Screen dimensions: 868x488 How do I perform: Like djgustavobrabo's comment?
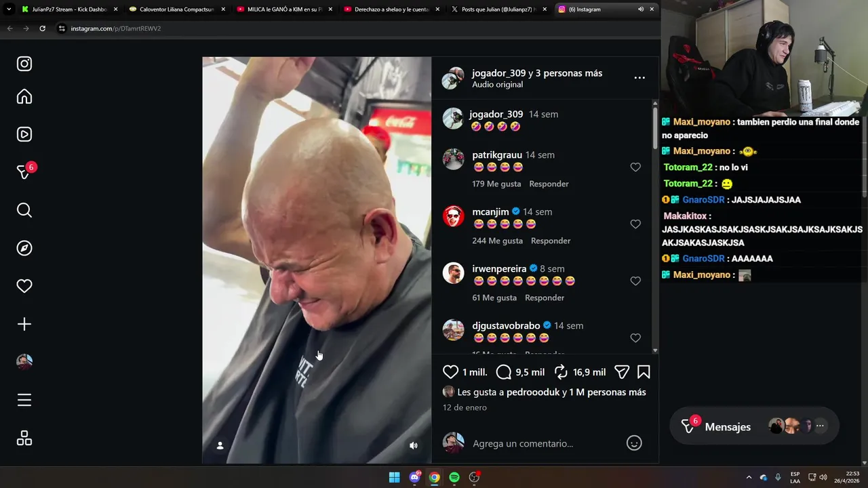(635, 338)
